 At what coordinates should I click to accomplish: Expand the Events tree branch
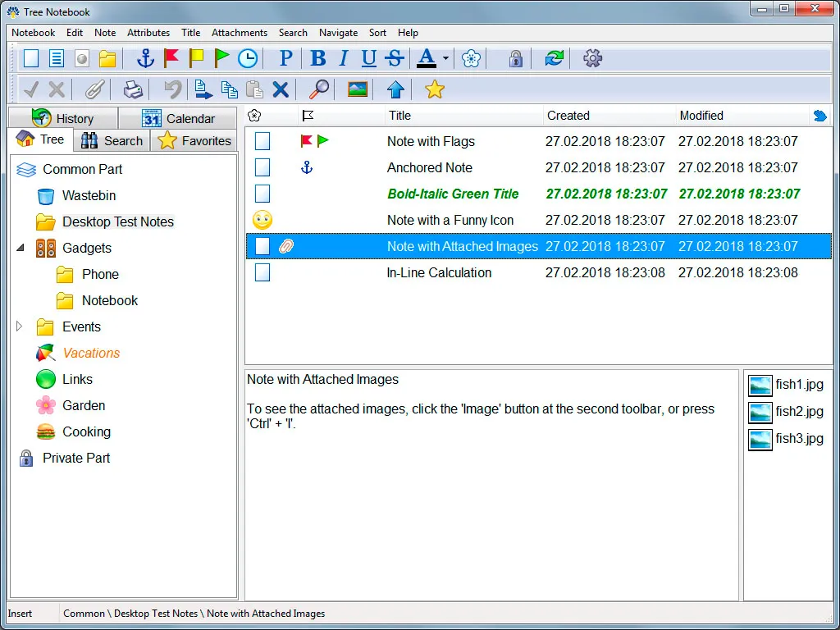click(x=19, y=326)
